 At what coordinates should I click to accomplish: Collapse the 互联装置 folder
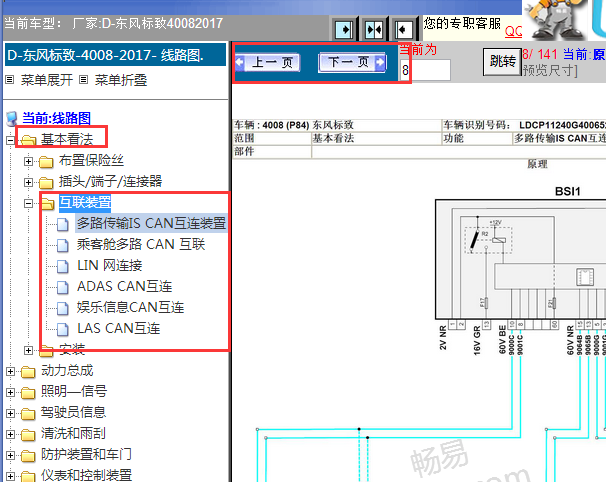[x=28, y=203]
